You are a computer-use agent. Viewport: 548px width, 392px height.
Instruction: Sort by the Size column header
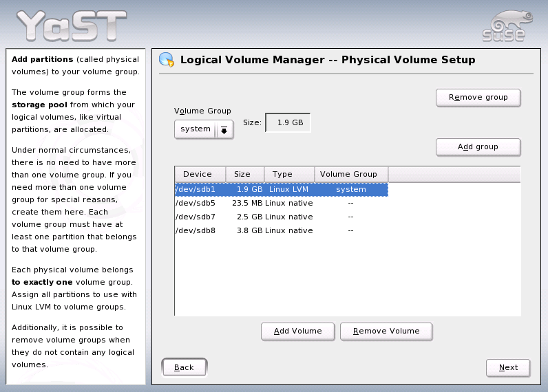click(x=244, y=174)
